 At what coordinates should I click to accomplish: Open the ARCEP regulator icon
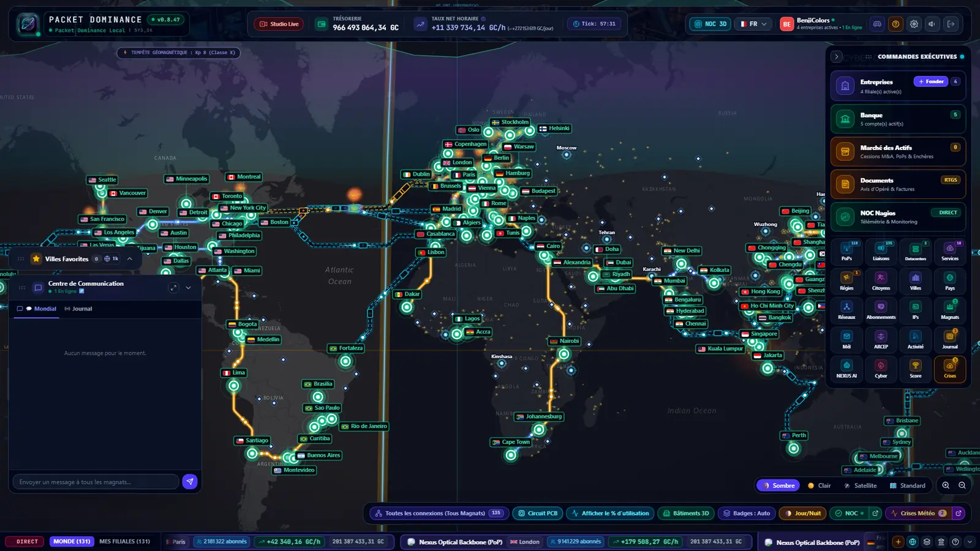point(881,340)
